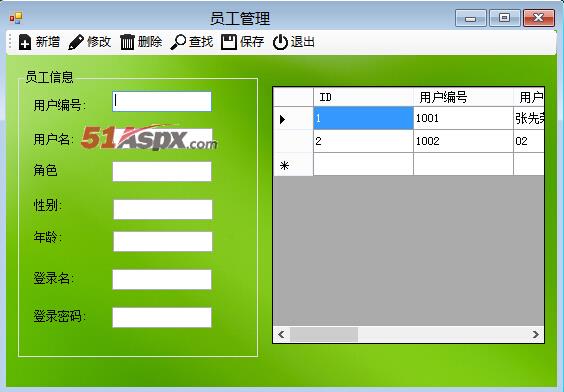Click the 新增 add-document icon

[25, 42]
